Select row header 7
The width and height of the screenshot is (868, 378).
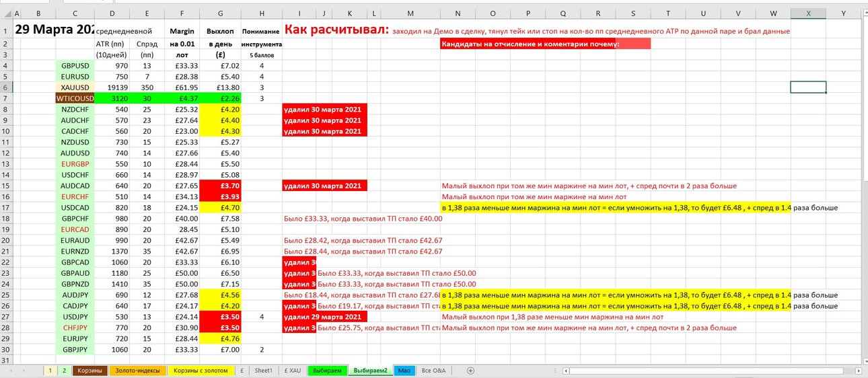tap(6, 98)
